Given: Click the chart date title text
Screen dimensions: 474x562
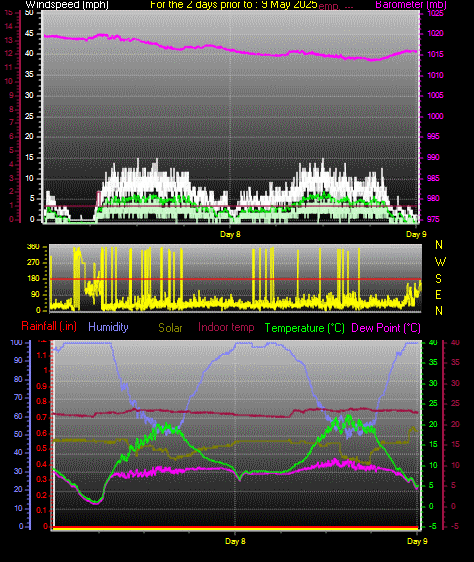Looking at the screenshot, I should pos(234,5).
